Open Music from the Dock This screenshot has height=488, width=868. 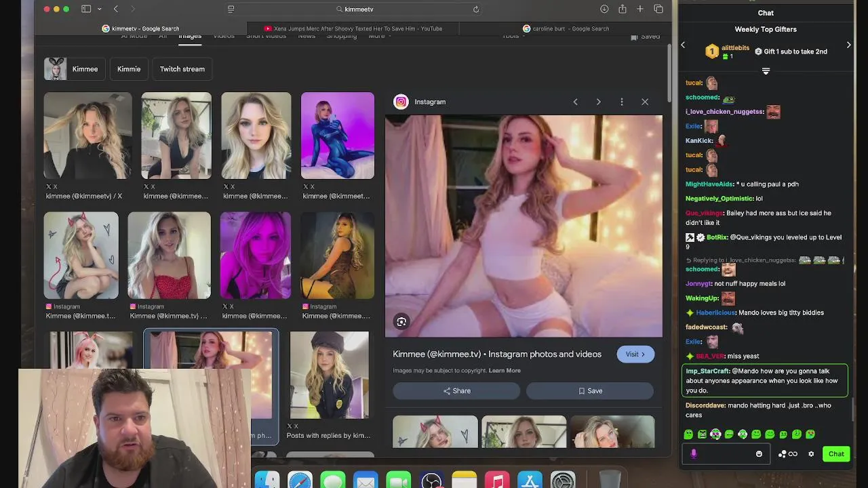[497, 481]
